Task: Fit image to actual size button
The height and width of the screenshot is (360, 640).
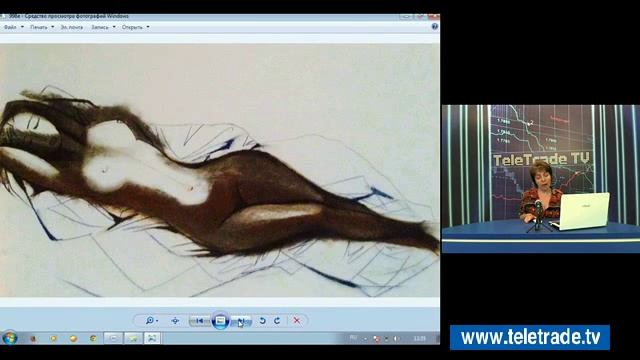Action: [x=175, y=320]
